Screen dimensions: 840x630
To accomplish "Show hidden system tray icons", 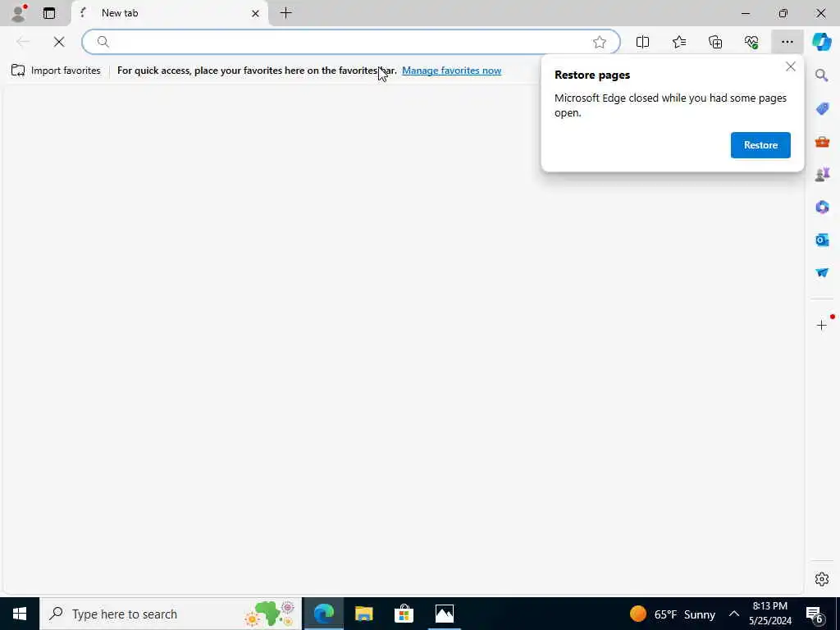I will pos(734,614).
